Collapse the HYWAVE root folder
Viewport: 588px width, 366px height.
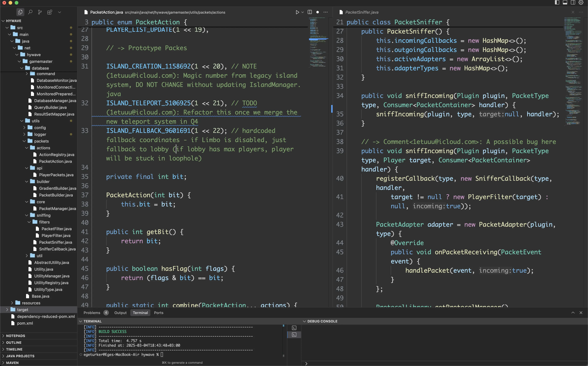coord(39,21)
